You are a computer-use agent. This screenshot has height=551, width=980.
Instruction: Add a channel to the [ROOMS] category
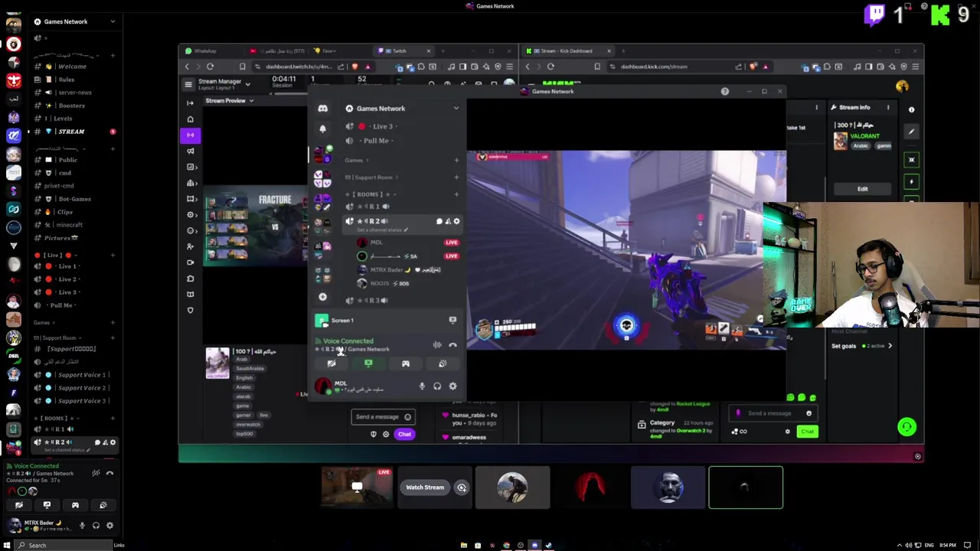pos(113,418)
